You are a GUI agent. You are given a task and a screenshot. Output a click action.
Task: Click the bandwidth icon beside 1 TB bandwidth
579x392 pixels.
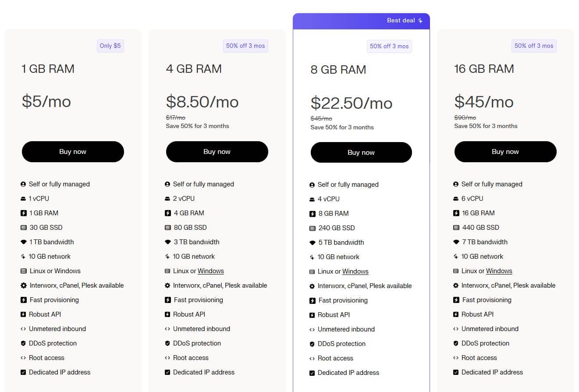[23, 242]
